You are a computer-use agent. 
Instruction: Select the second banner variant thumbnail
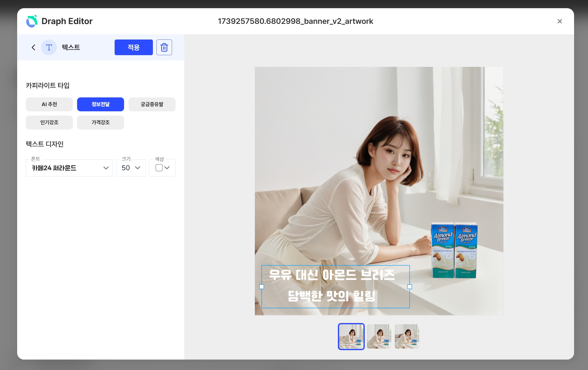tap(379, 336)
